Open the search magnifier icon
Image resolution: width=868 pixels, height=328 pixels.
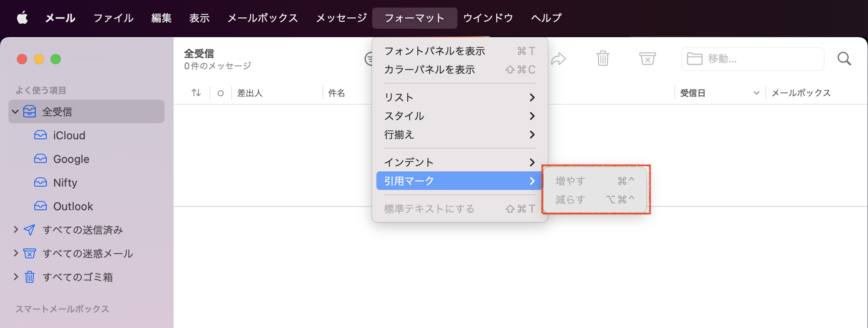844,59
